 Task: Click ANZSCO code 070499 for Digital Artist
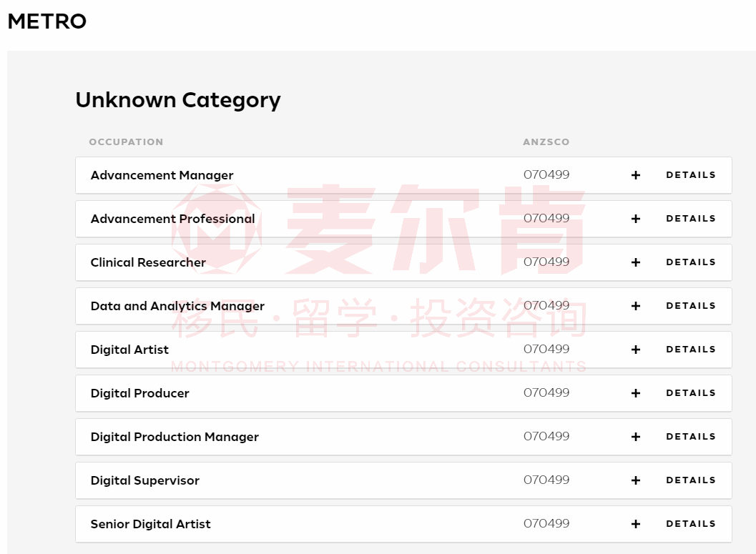[x=546, y=349]
